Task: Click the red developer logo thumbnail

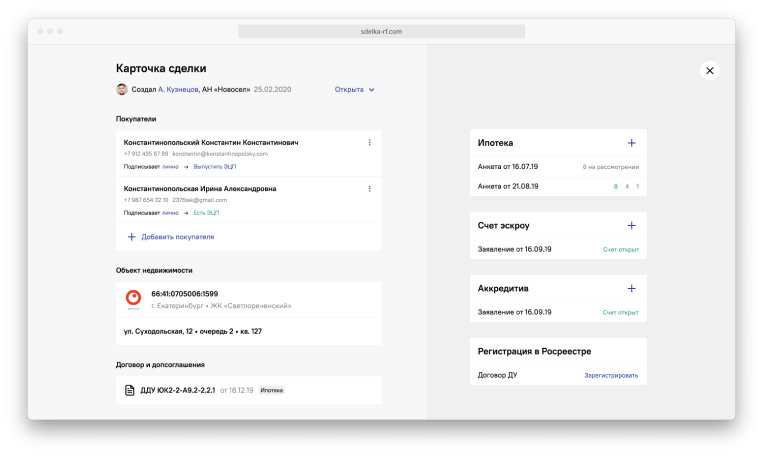Action: pyautogui.click(x=133, y=298)
